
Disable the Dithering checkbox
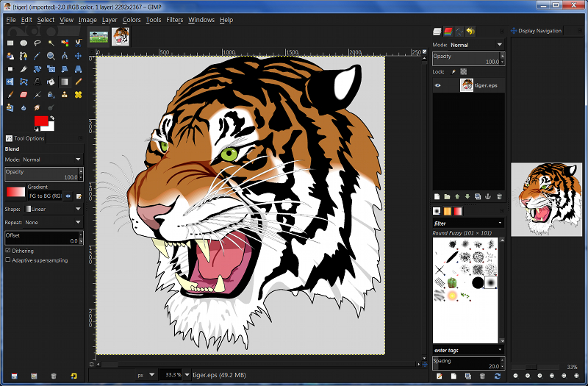(x=8, y=251)
